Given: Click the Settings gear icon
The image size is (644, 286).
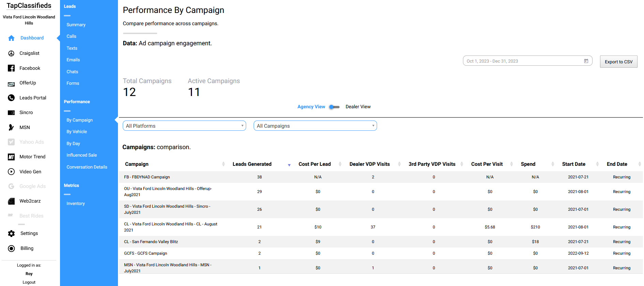Looking at the screenshot, I should (11, 234).
